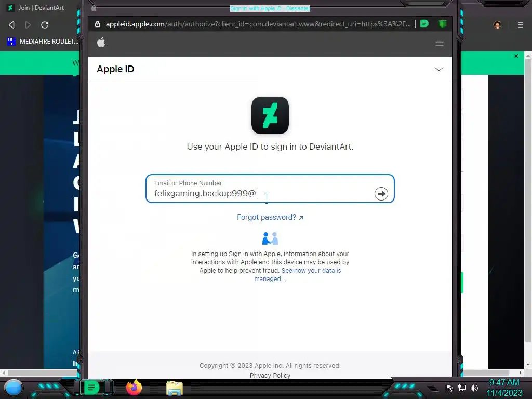Click the Copyright 2023 Apple Inc. text

pos(270,365)
